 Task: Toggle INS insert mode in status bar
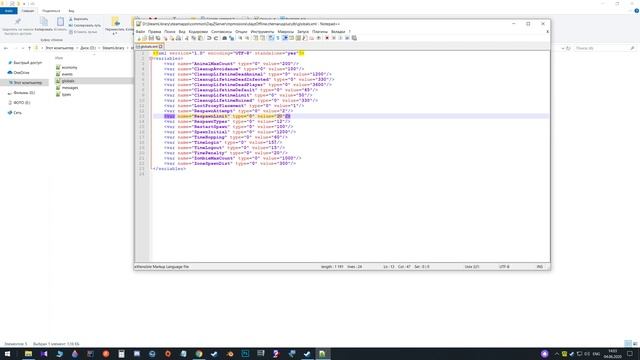[540, 267]
